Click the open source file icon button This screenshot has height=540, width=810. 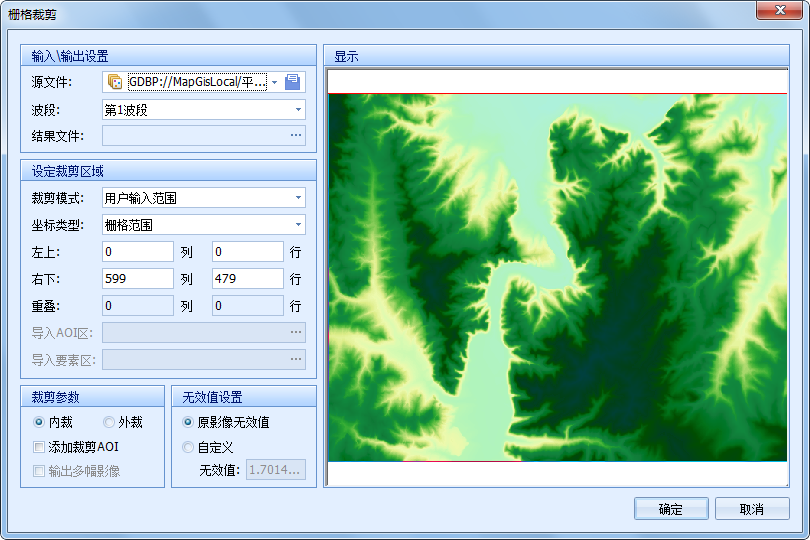click(x=293, y=82)
